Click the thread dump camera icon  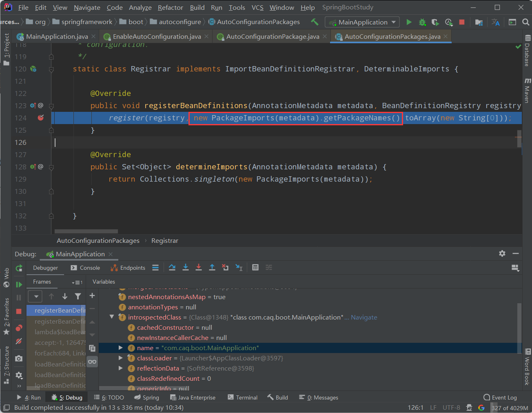point(19,358)
